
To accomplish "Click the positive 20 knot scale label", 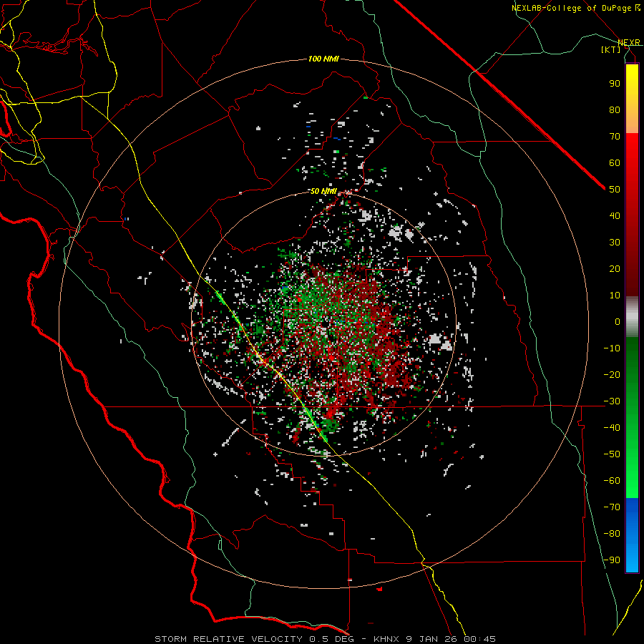I will click(615, 269).
